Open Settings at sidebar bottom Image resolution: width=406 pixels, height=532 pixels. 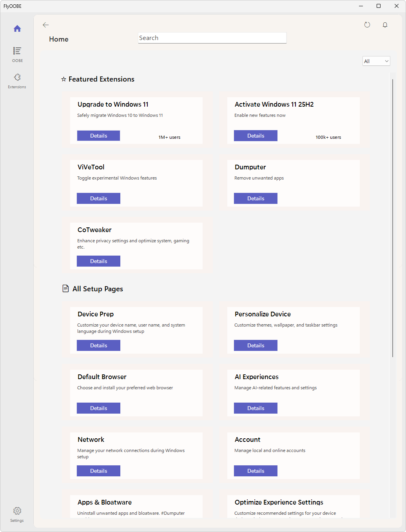tap(17, 514)
